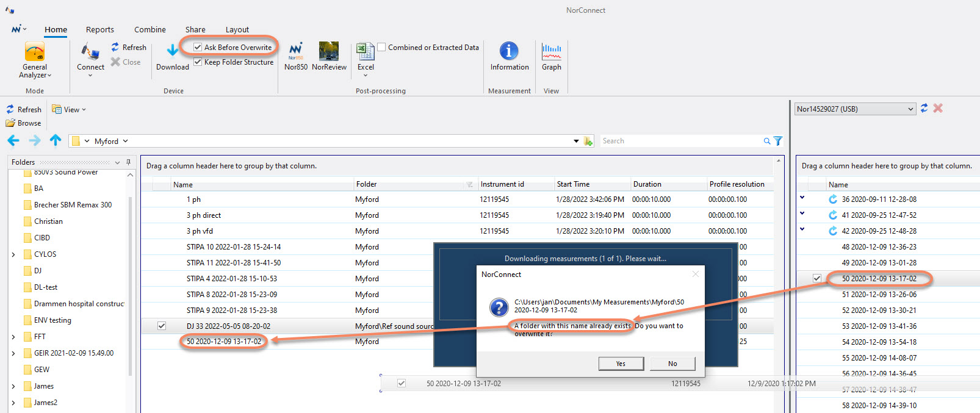Click Yes to overwrite folder
This screenshot has height=413, width=980.
(x=621, y=364)
